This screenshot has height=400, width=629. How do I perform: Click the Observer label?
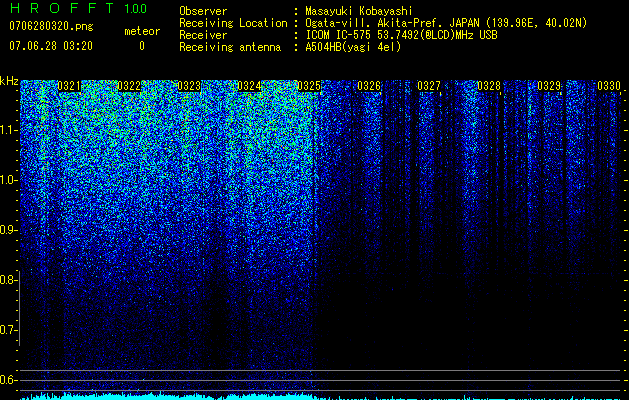[x=203, y=11]
